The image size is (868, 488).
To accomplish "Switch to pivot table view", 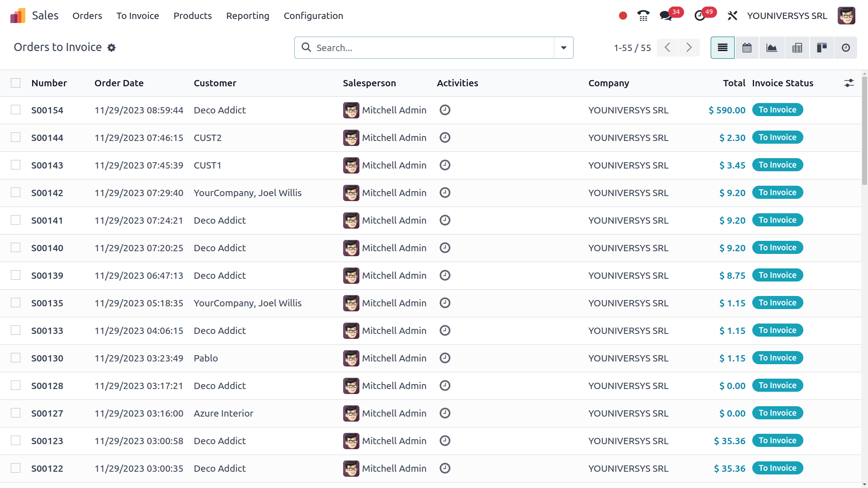I will pos(797,47).
